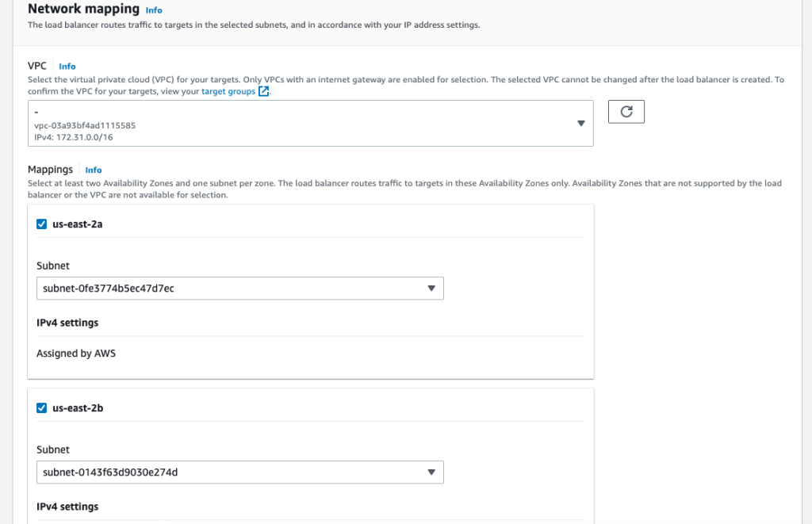Open the Info link beside Mappings
Screen dimensions: 812x524
pyautogui.click(x=94, y=170)
